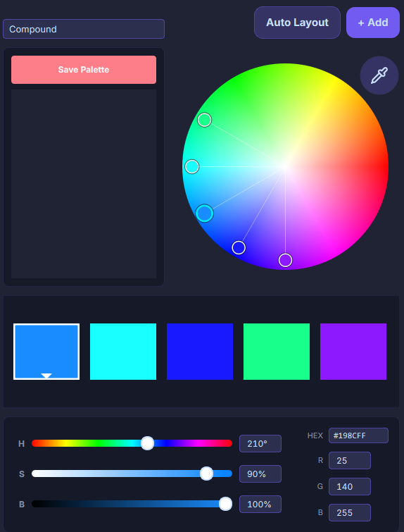
Task: Click the selected blue handle on the wheel
Action: [x=204, y=214]
